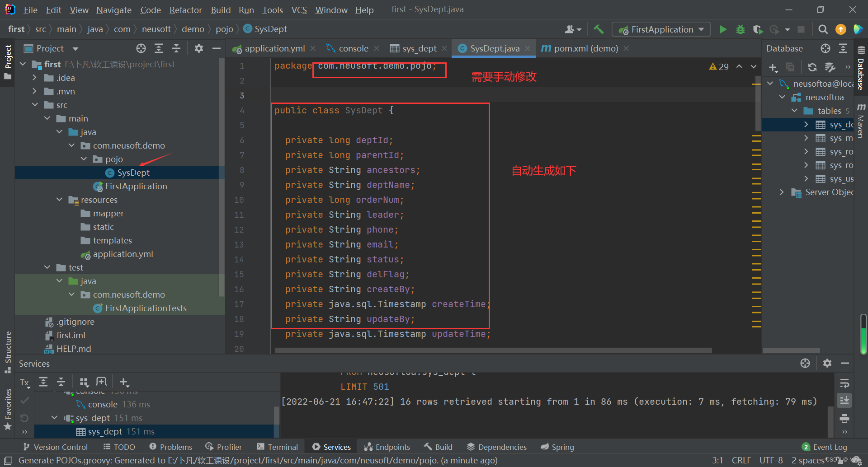Image resolution: width=868 pixels, height=467 pixels.
Task: Click the green memory indicator bar
Action: click(x=863, y=334)
